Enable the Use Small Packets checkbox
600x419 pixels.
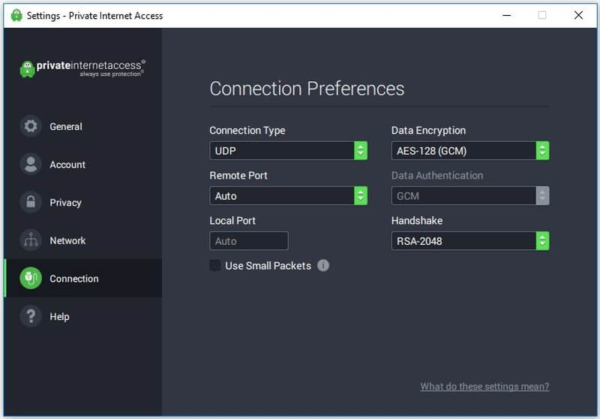(x=215, y=265)
